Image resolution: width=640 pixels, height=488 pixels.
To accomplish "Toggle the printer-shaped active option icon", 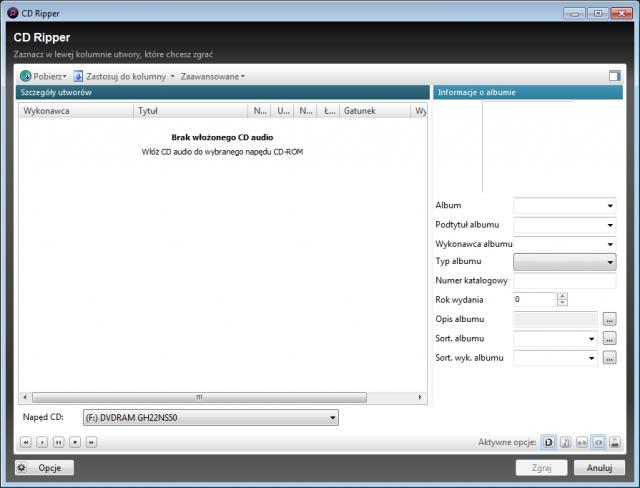I will coord(616,441).
